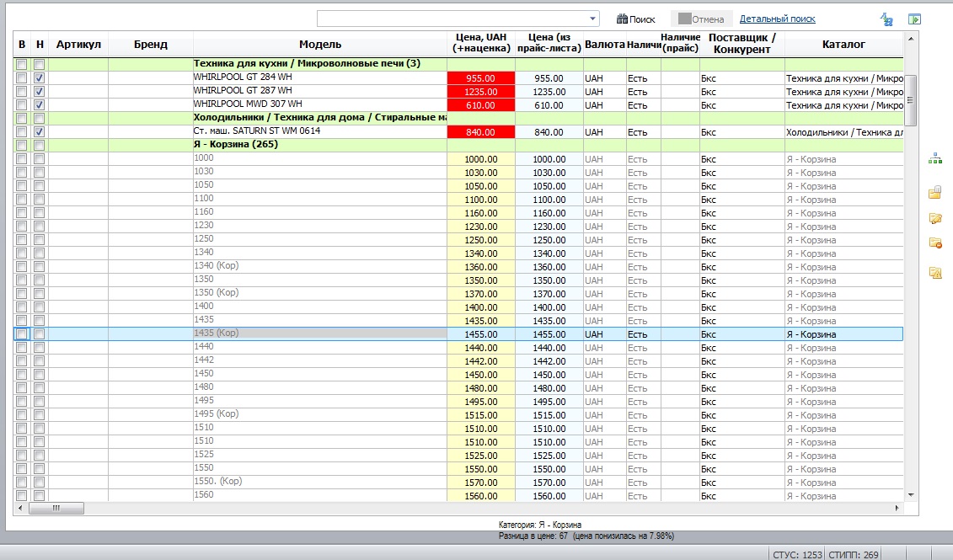Check Н checkbox of the model 1000 row
The image size is (953, 560).
click(40, 158)
